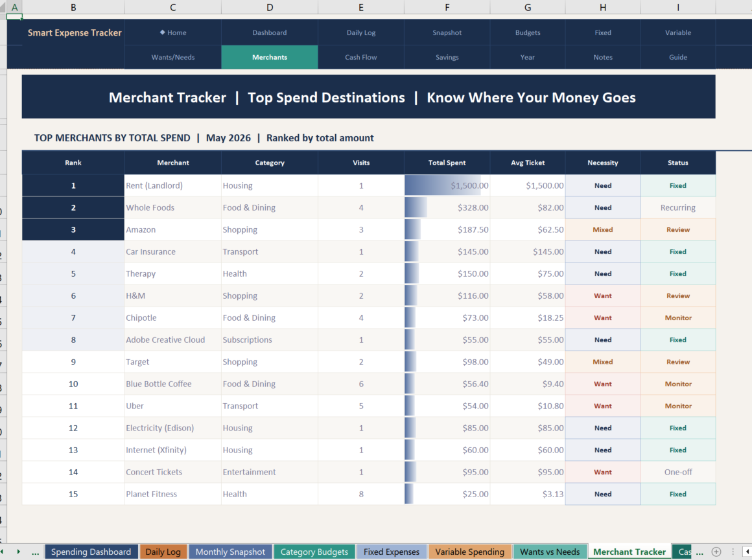Click the Want necessity cell for H&M
752x560 pixels.
[603, 296]
